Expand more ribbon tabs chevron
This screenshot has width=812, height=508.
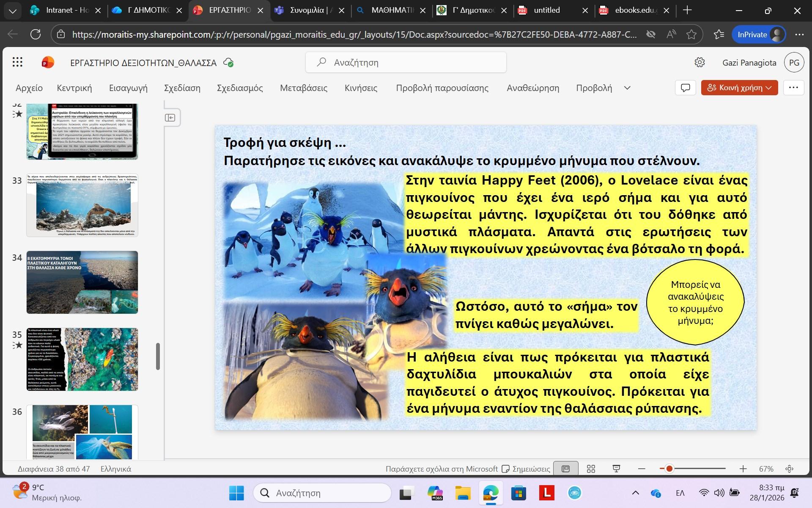(627, 88)
